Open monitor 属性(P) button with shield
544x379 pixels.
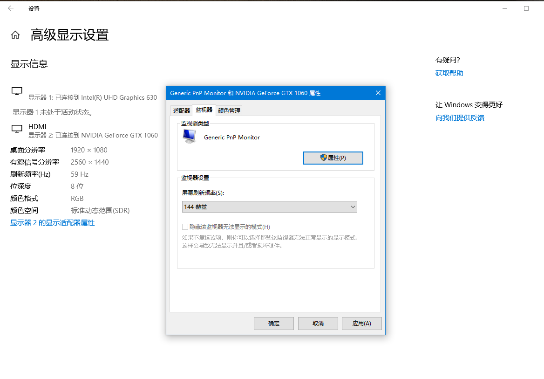pos(333,158)
